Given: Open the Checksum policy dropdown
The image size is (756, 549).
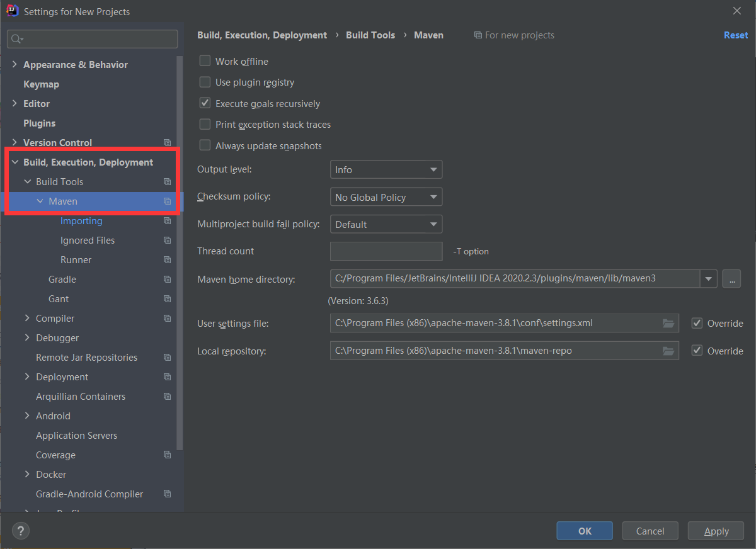Looking at the screenshot, I should [x=386, y=197].
